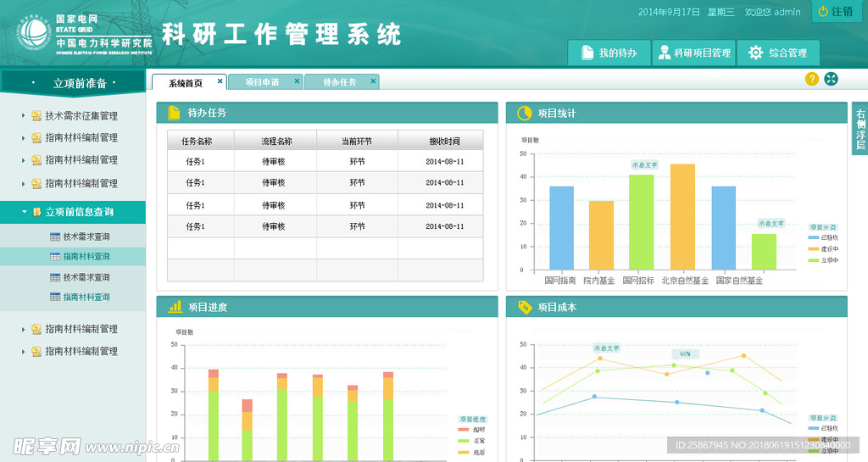The height and width of the screenshot is (462, 868).
Task: Click the document icon beside 我的待办
Action: coord(587,53)
